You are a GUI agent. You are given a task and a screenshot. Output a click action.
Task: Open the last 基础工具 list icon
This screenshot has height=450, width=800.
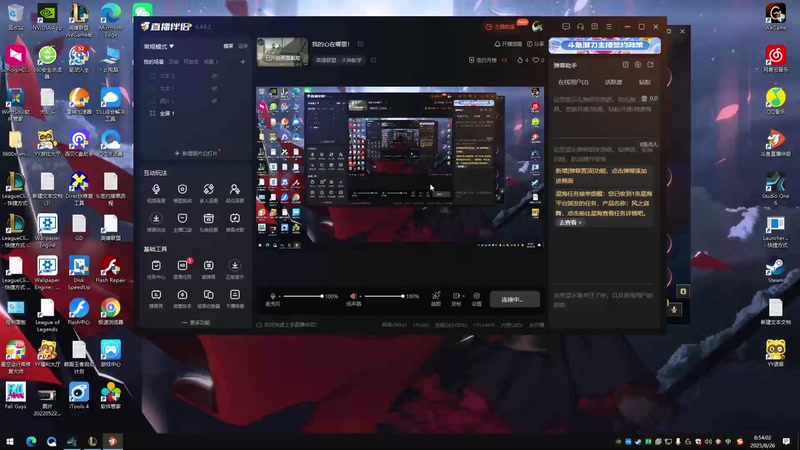(x=235, y=295)
